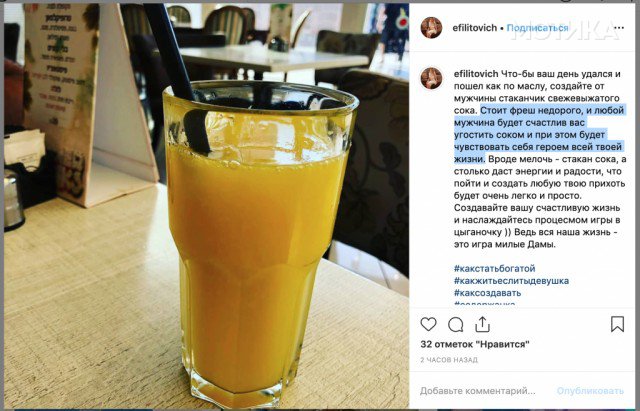Open hashtag #каксоздавать
Image resolution: width=640 pixels, height=411 pixels.
[487, 293]
